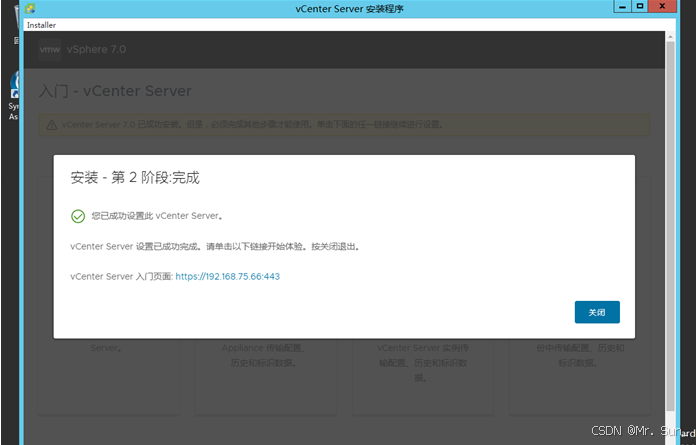Click the vCenter Server 入门页面 label
The width and height of the screenshot is (696, 445).
click(121, 276)
